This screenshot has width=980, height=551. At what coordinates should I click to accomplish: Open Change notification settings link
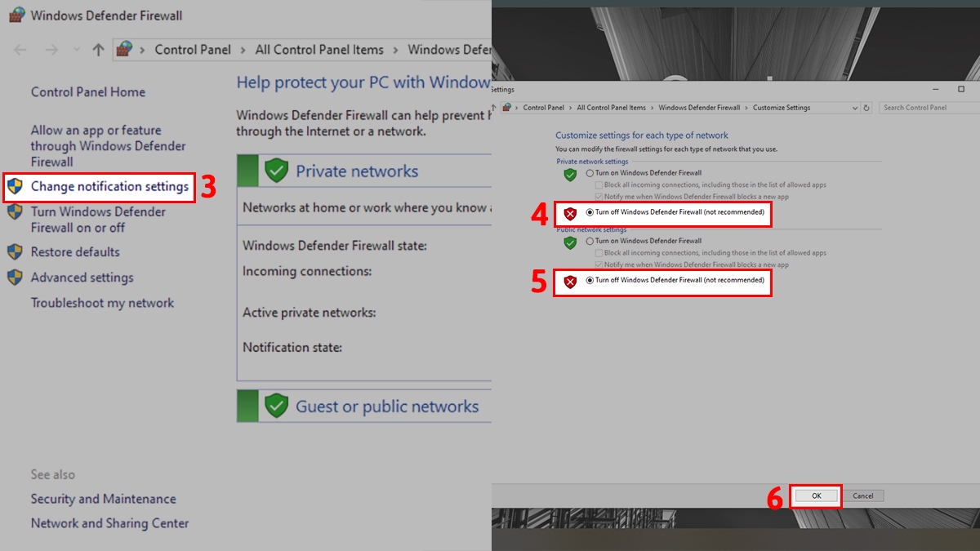[109, 187]
